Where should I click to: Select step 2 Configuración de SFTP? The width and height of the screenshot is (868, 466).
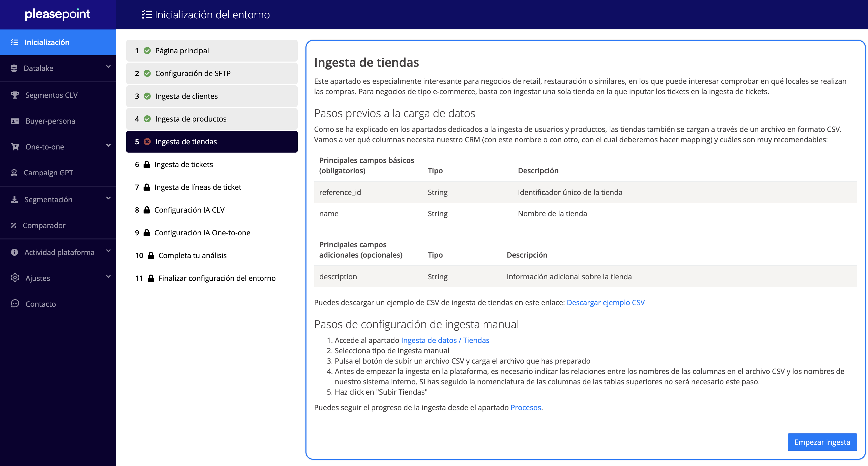tap(192, 73)
